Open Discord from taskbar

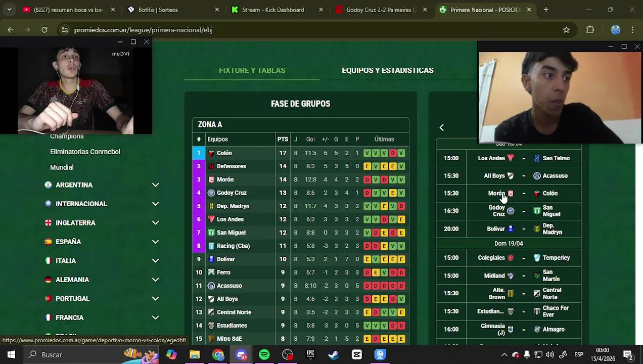tap(241, 354)
